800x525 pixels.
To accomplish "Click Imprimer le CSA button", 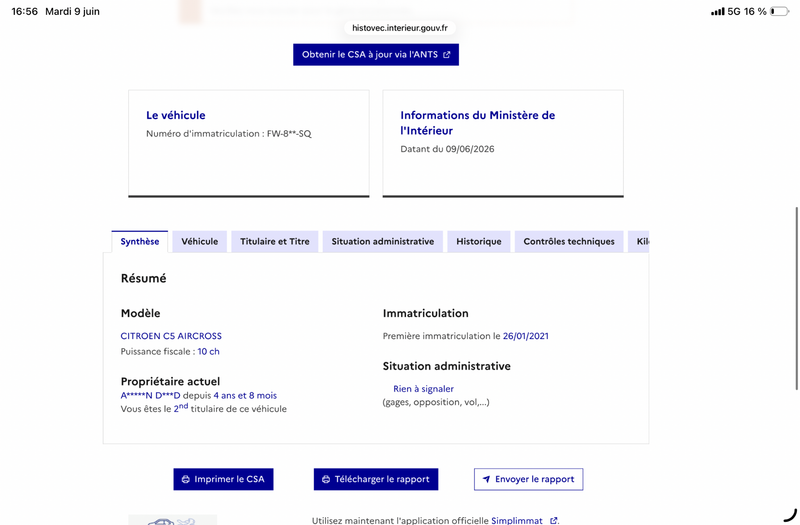I will tap(223, 479).
